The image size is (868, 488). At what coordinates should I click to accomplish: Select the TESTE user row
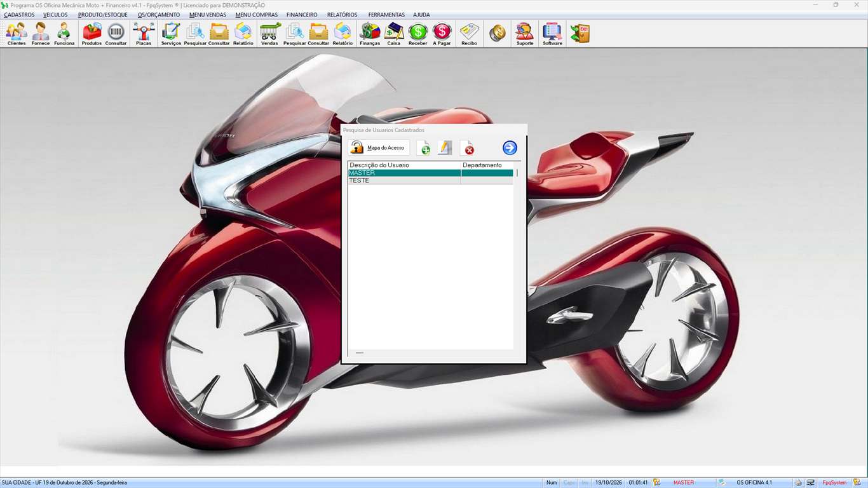[430, 180]
